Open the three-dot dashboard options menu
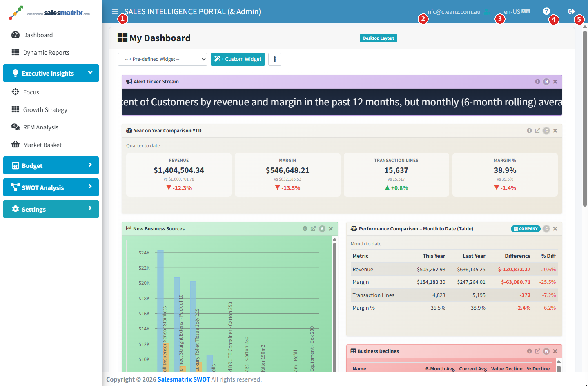 click(x=275, y=59)
